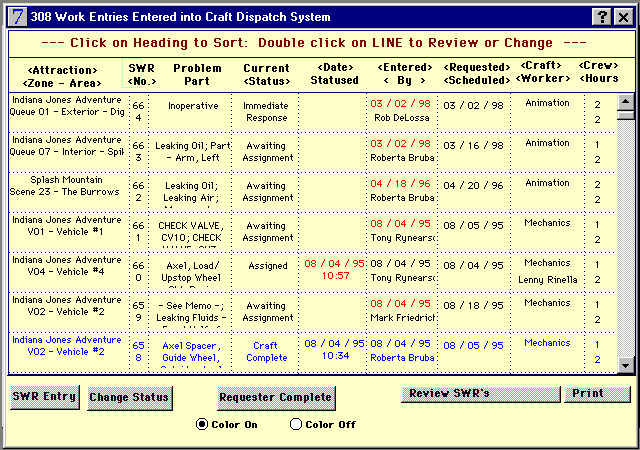
Task: Sort by SWR No. column heading
Action: [145, 74]
